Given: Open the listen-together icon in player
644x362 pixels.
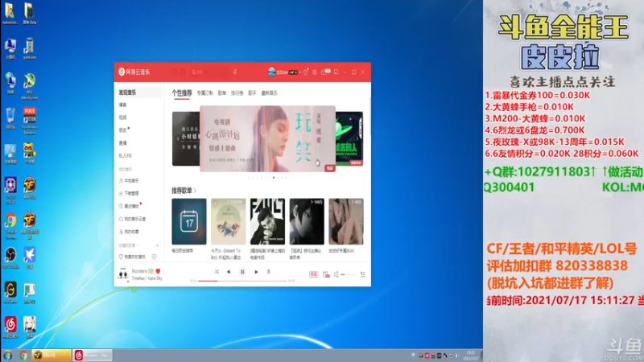Looking at the screenshot, I should (326, 274).
